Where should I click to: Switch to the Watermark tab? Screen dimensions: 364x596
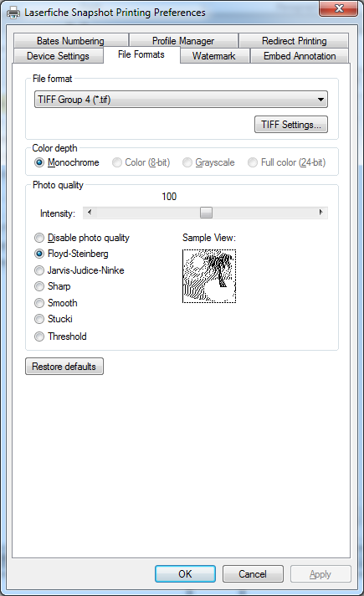(214, 56)
